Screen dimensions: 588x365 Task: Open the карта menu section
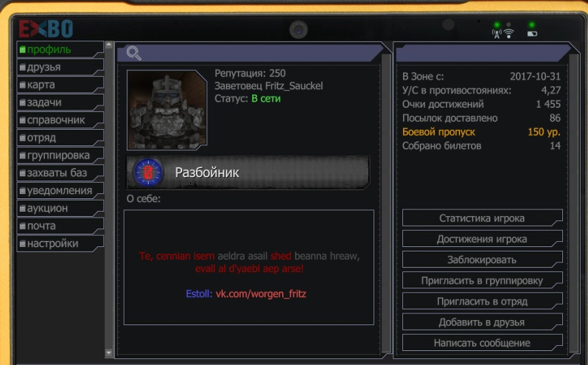(x=60, y=85)
